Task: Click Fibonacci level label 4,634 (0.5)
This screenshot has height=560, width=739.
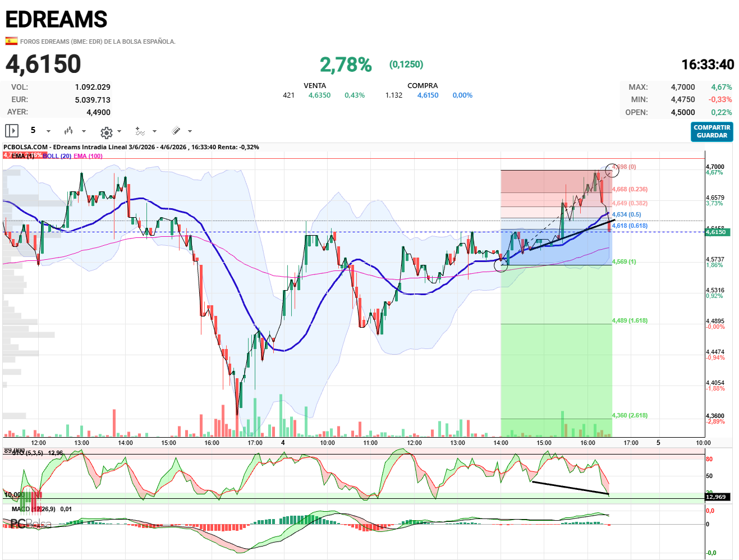Action: pos(626,214)
